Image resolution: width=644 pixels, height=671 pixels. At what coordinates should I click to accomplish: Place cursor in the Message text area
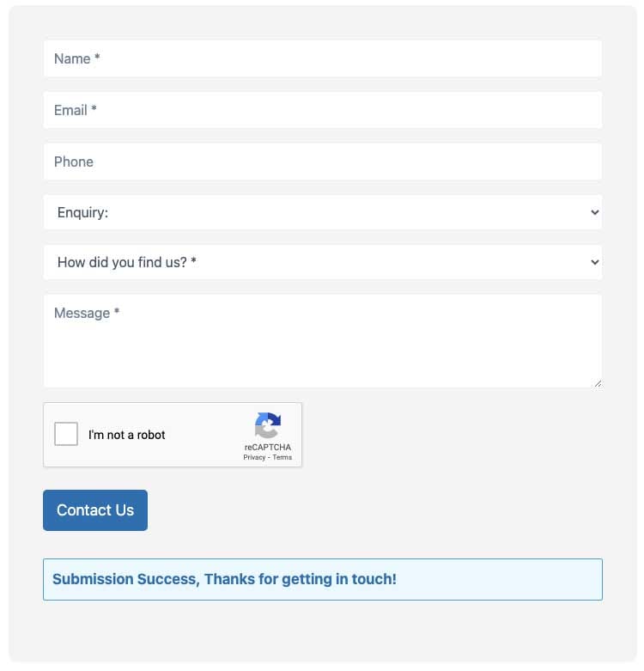(x=322, y=341)
